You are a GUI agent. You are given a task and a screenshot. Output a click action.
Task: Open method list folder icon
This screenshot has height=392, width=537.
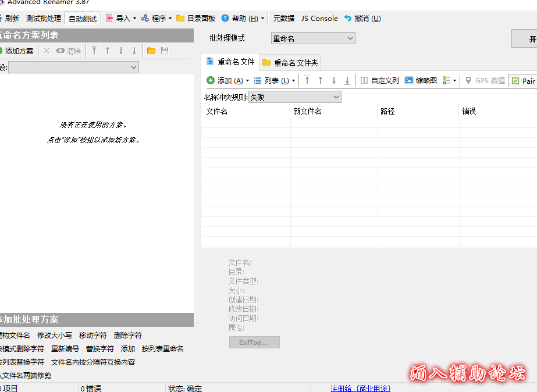coord(151,51)
